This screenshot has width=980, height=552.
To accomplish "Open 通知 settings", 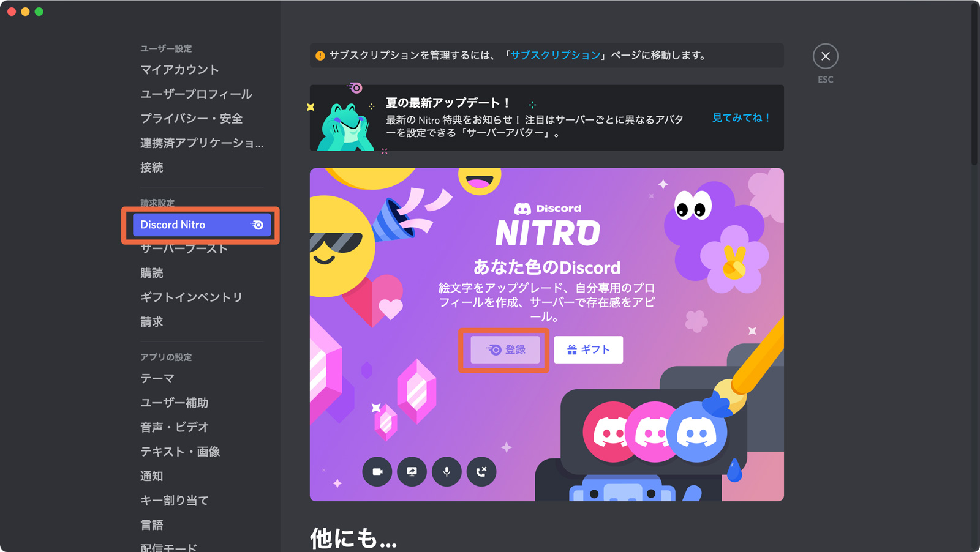I will point(151,476).
